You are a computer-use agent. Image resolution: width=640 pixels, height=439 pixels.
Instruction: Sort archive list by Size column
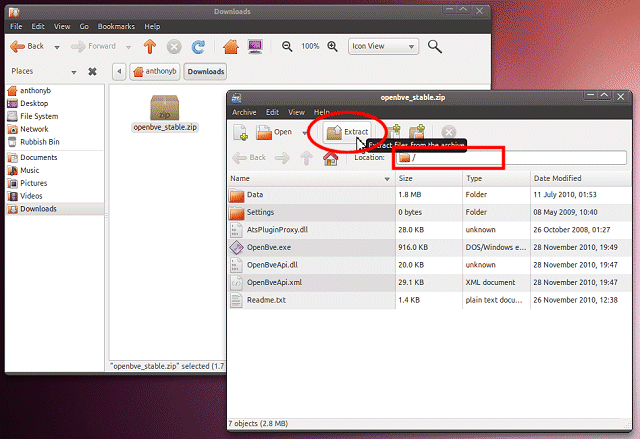(429, 179)
